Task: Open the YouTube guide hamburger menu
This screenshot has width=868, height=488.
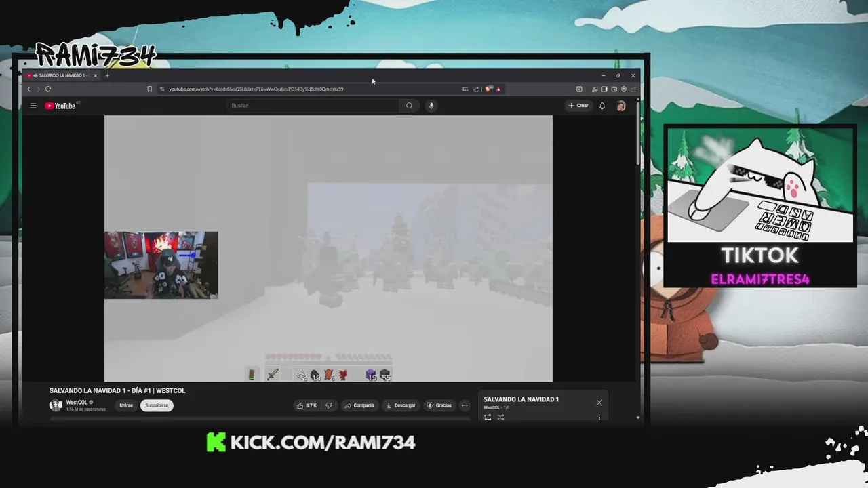Action: (x=33, y=106)
